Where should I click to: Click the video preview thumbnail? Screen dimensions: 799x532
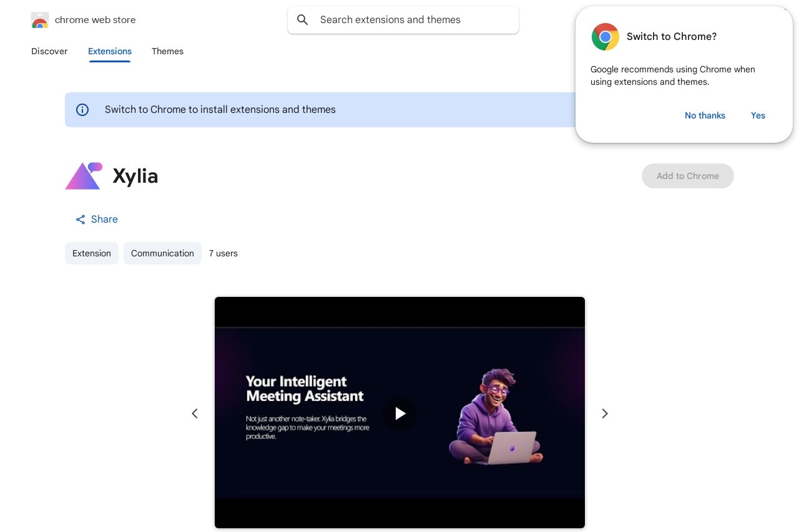[399, 413]
